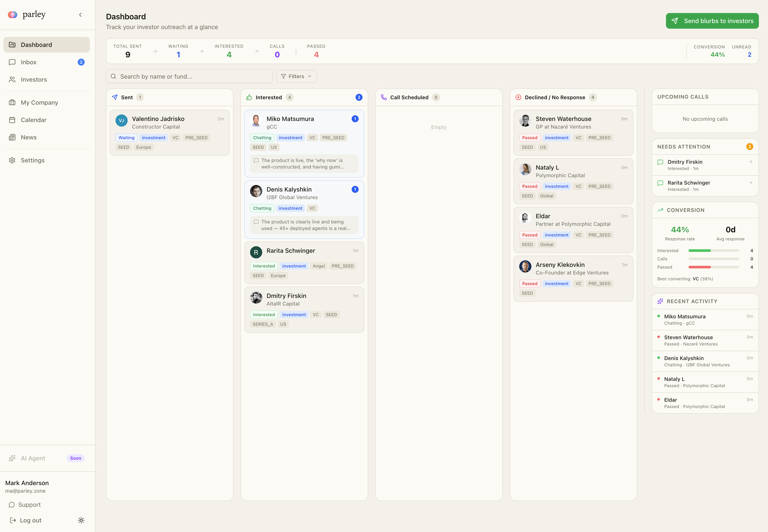
Task: Click the unread badge on Denis Kalyshkin's card
Action: coord(355,189)
